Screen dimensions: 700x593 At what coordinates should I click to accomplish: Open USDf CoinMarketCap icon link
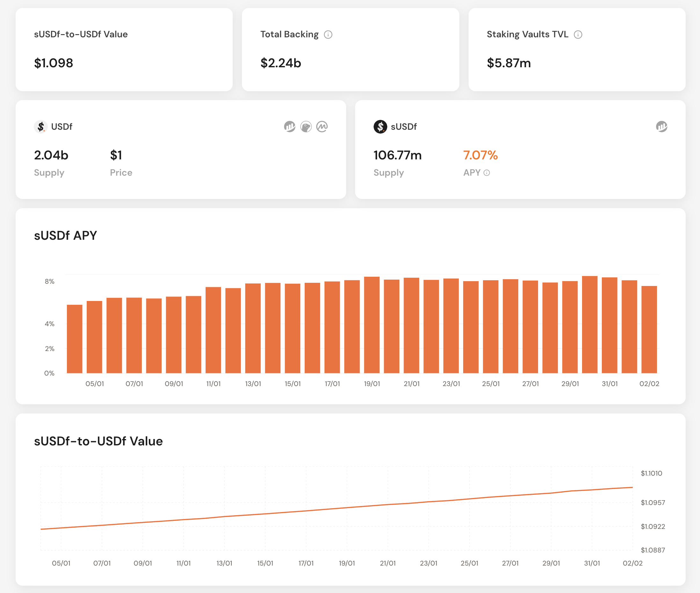pyautogui.click(x=322, y=127)
